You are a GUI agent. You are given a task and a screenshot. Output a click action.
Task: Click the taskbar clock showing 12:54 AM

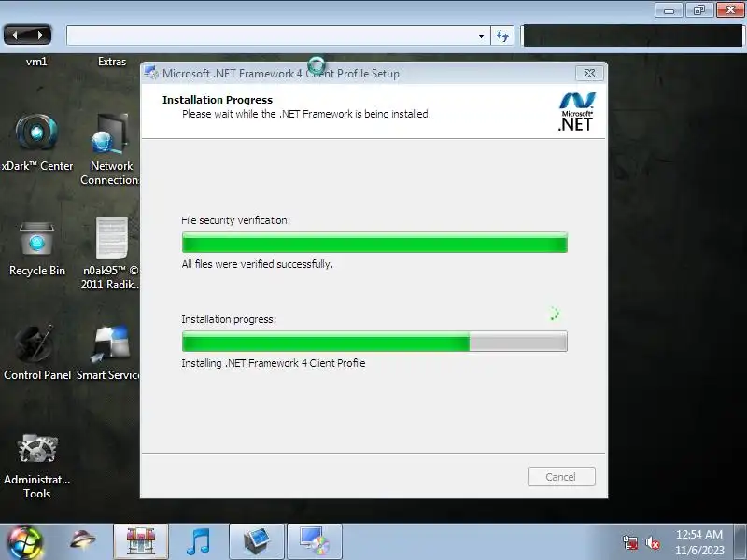pos(698,542)
